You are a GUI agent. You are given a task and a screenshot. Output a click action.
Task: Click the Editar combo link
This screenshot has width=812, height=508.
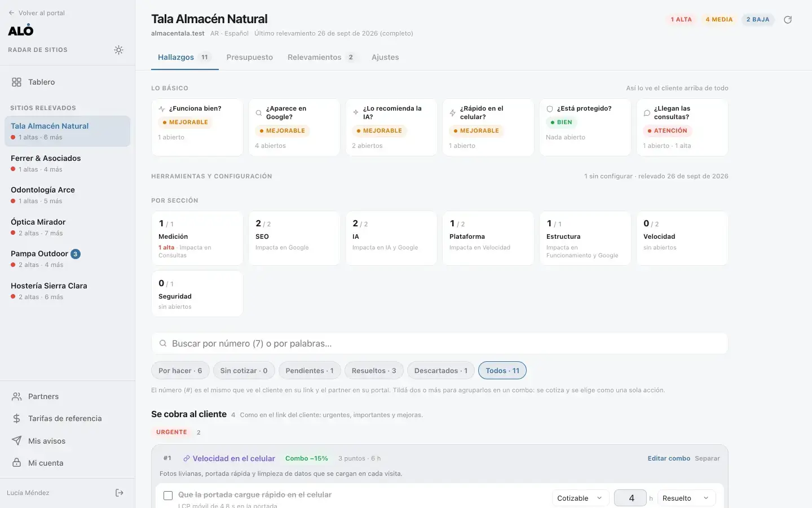[x=669, y=458]
